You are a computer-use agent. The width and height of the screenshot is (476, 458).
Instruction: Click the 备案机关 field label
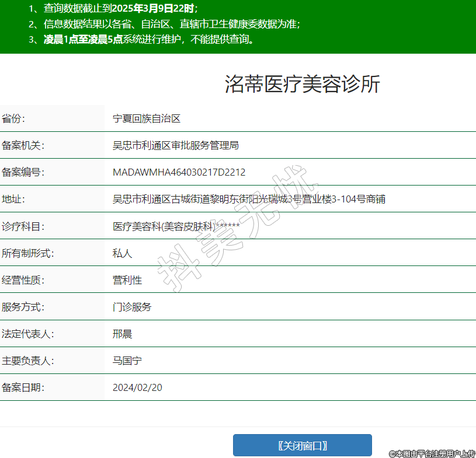point(23,145)
